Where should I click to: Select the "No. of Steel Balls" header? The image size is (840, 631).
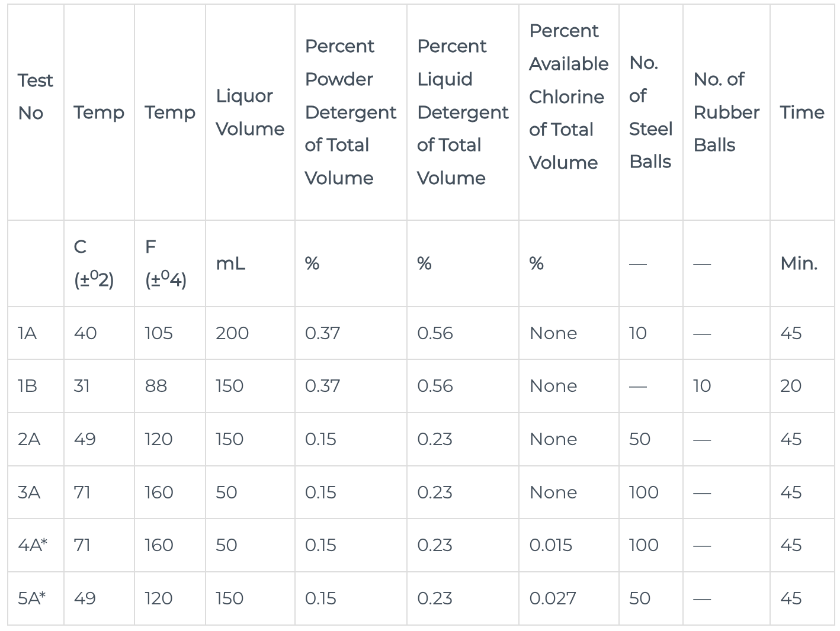click(x=650, y=112)
